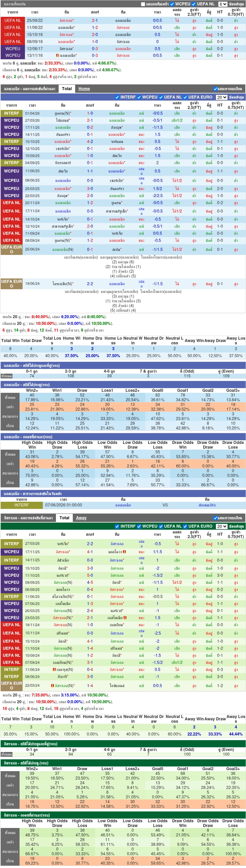This screenshot has width=246, height=868.
Task: Click the red card icon next to Moldova on 17/11/25
Action: pos(125,552)
